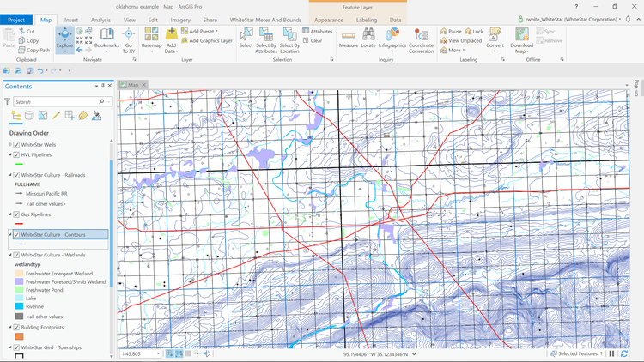Uncheck the Gas Pipelines layer
The height and width of the screenshot is (362, 644).
pyautogui.click(x=16, y=214)
